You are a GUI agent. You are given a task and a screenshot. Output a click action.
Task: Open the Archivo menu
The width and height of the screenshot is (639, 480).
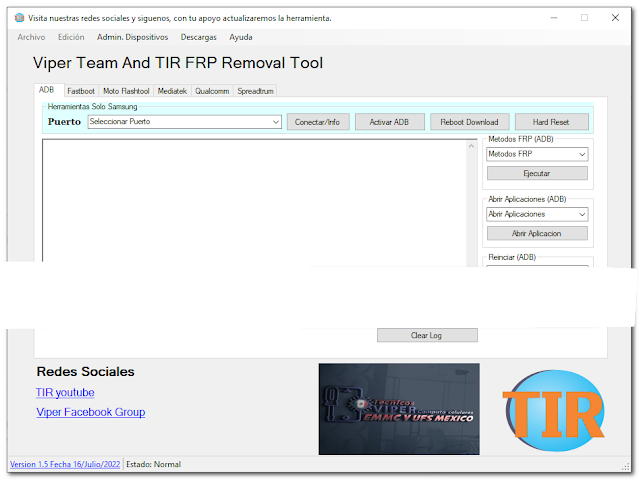pos(31,37)
